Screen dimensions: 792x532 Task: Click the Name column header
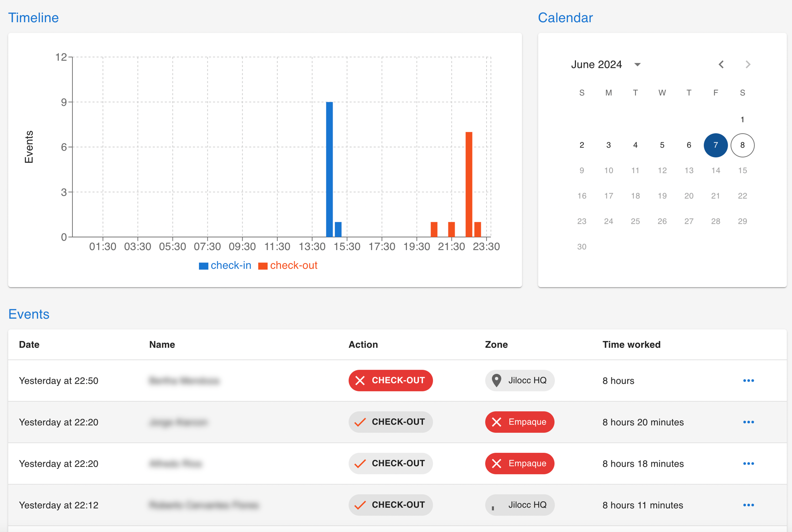[x=162, y=344]
